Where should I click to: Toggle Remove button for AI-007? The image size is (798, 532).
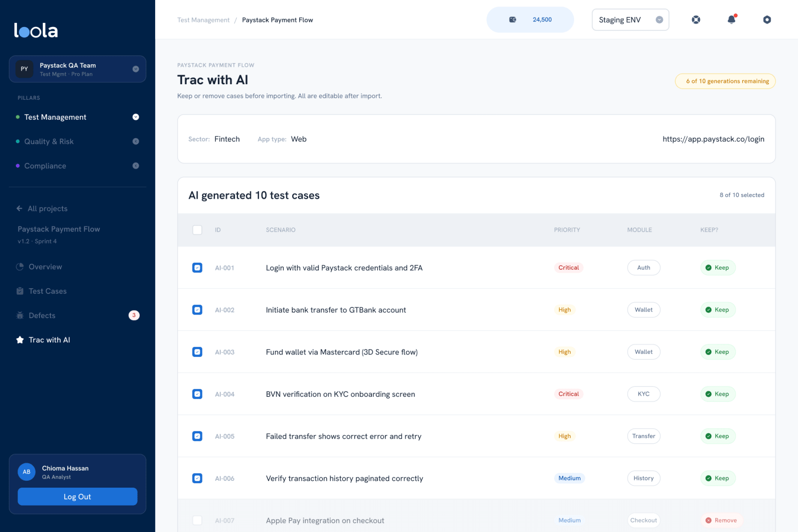tap(722, 520)
